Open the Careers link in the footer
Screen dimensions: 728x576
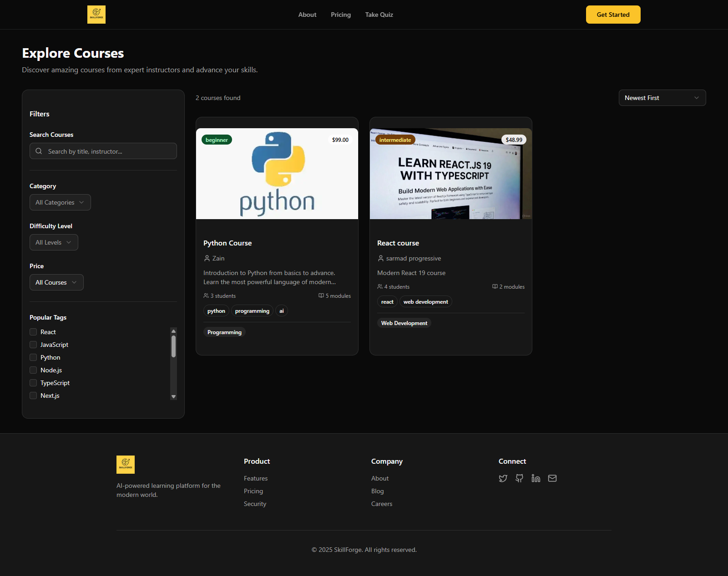(381, 503)
